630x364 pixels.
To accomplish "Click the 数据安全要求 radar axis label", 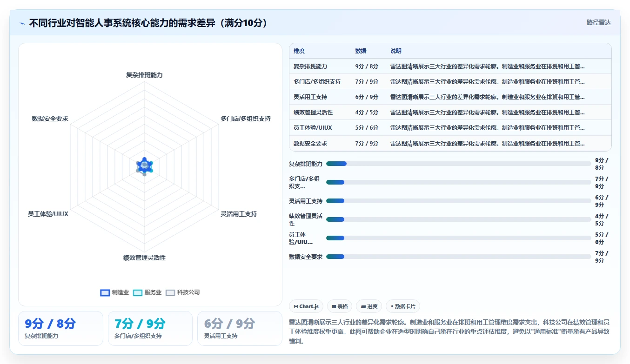I will coord(50,119).
